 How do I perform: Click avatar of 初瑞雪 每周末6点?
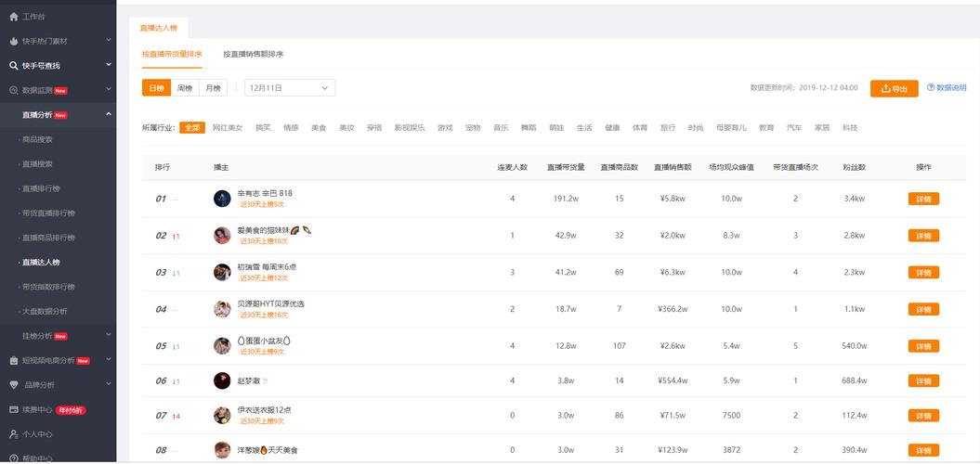click(x=222, y=272)
